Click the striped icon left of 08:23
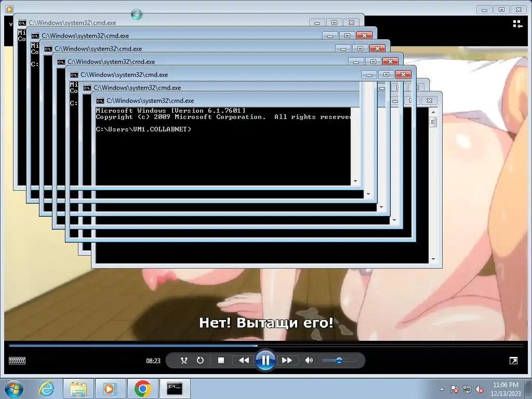532x399 pixels. (17, 361)
